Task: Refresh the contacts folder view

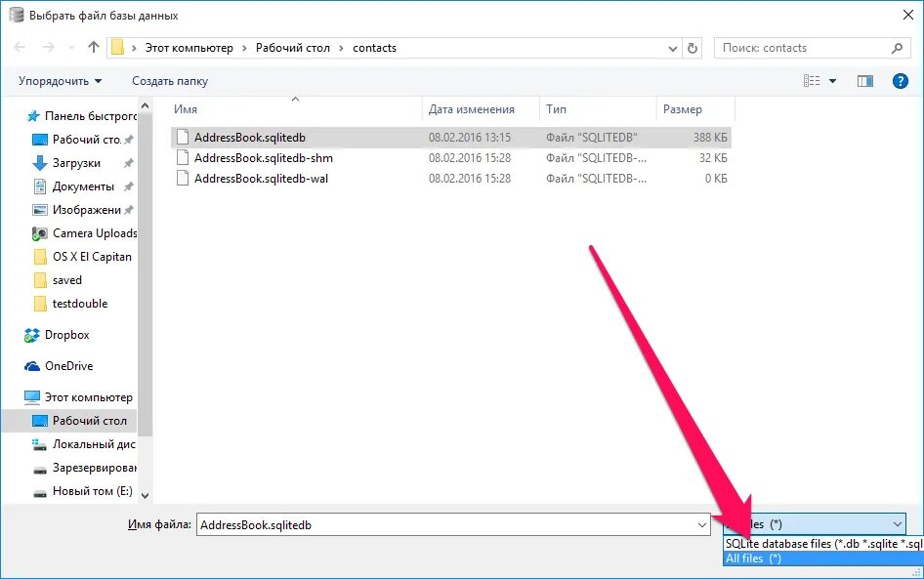Action: (x=693, y=48)
